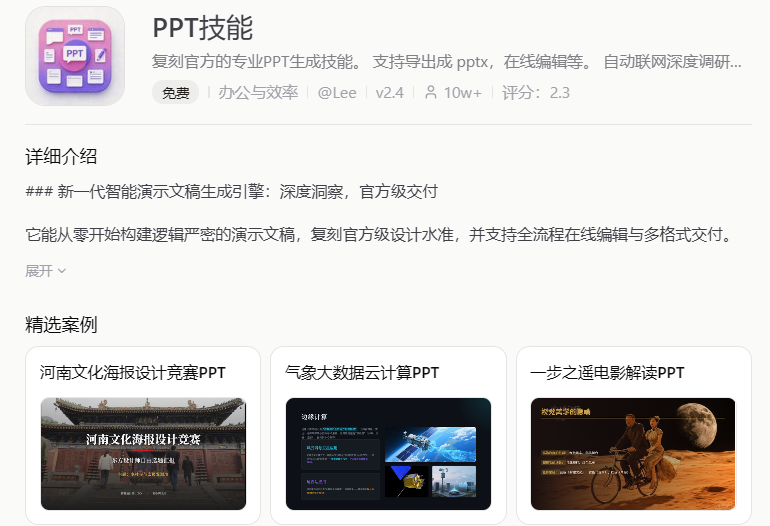Viewport: 770px width, 526px height.
Task: Click the 免费 tag
Action: [x=175, y=92]
